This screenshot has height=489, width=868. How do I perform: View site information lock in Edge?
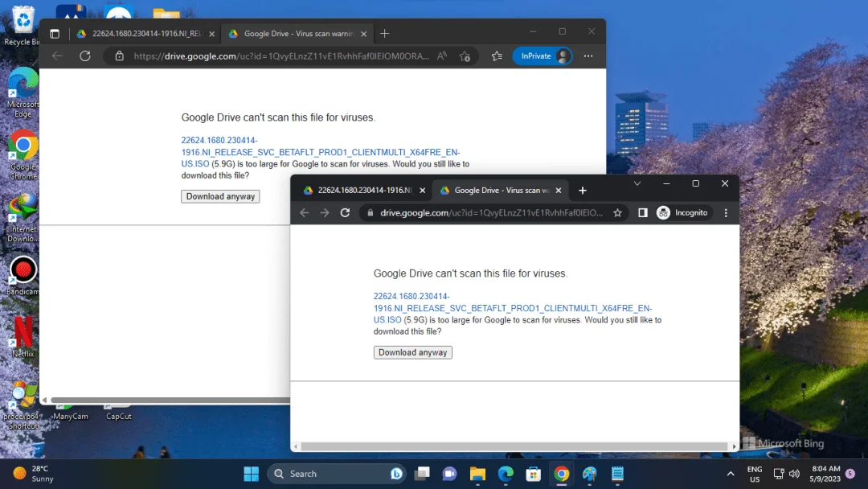coord(119,56)
